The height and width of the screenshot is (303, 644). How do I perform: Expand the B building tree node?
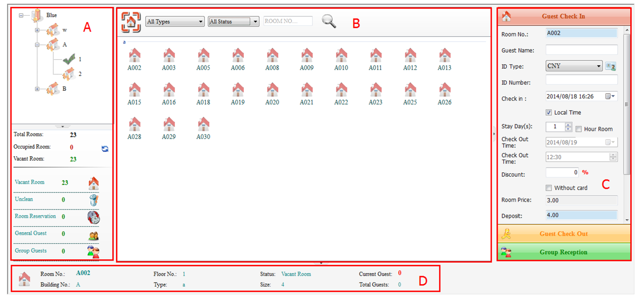pyautogui.click(x=37, y=89)
